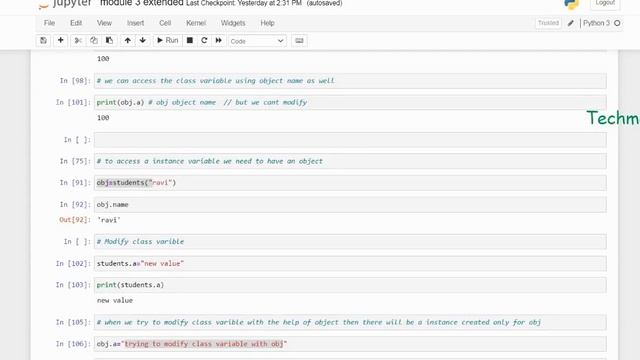640x360 pixels.
Task: Insert a new cell below with plus icon
Action: 60,40
